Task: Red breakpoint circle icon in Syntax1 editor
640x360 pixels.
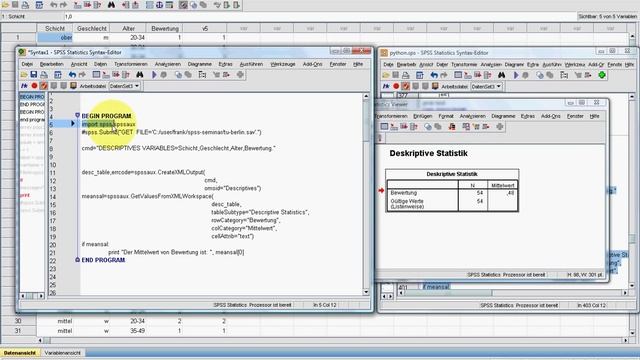Action: [34, 86]
